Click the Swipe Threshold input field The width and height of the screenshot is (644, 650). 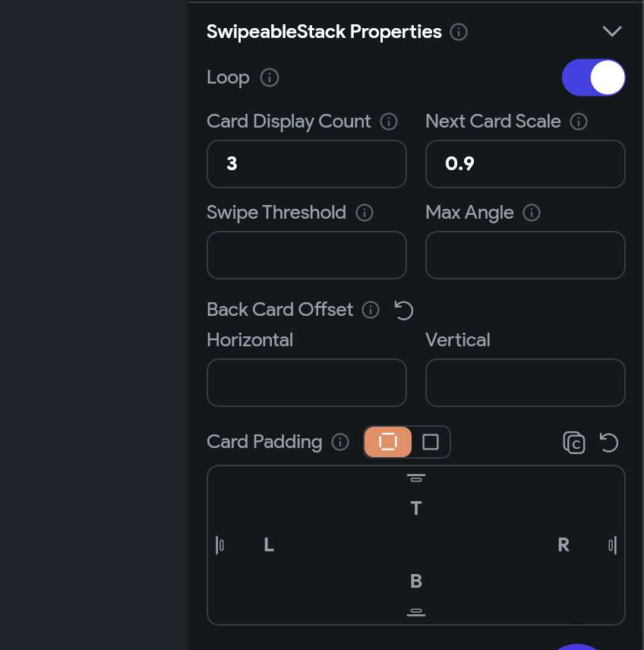pos(307,255)
